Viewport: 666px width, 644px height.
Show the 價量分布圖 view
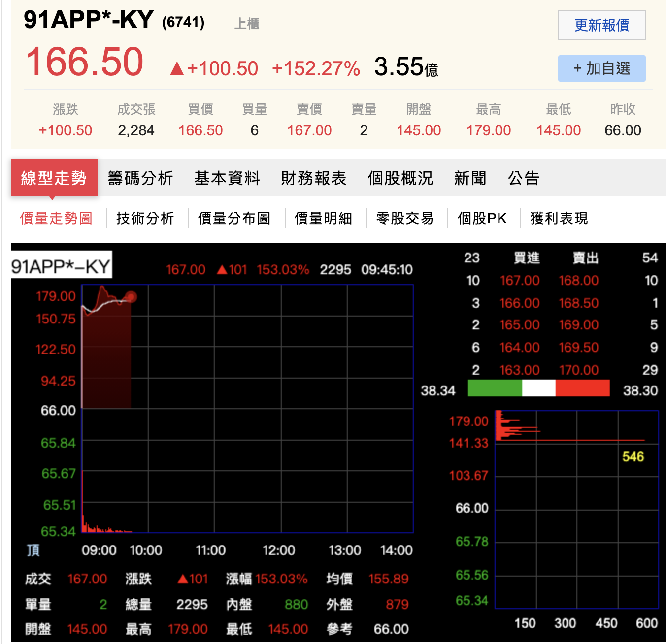click(x=234, y=218)
